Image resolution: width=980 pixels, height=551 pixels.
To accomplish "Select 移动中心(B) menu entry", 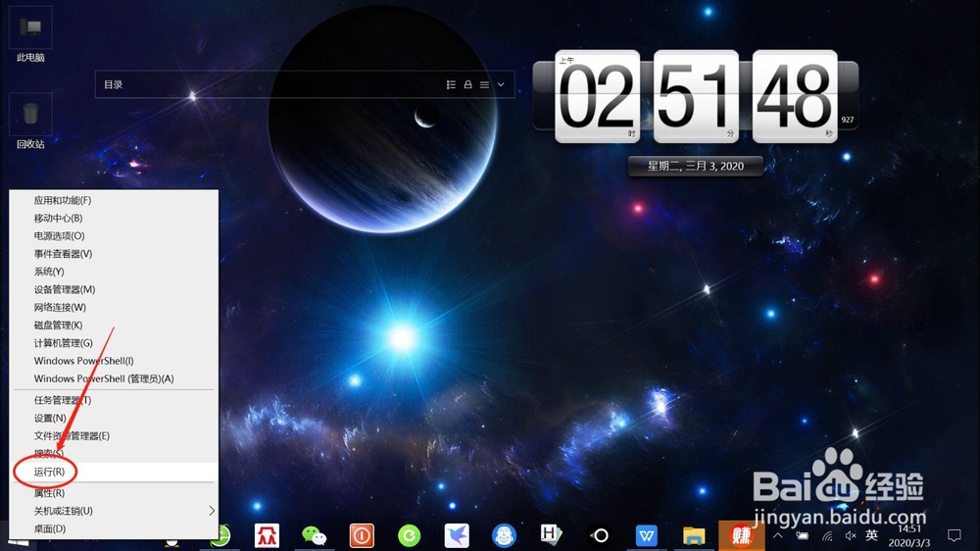I will [114, 219].
